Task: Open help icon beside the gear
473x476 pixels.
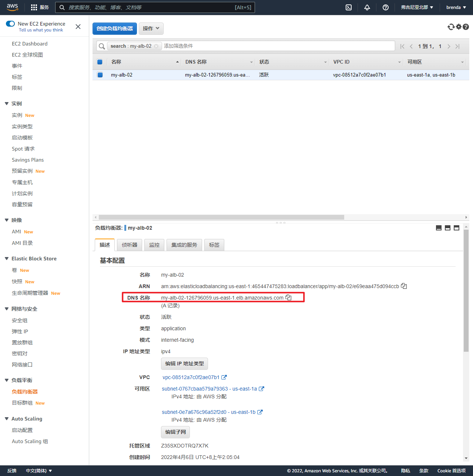Action: click(466, 27)
